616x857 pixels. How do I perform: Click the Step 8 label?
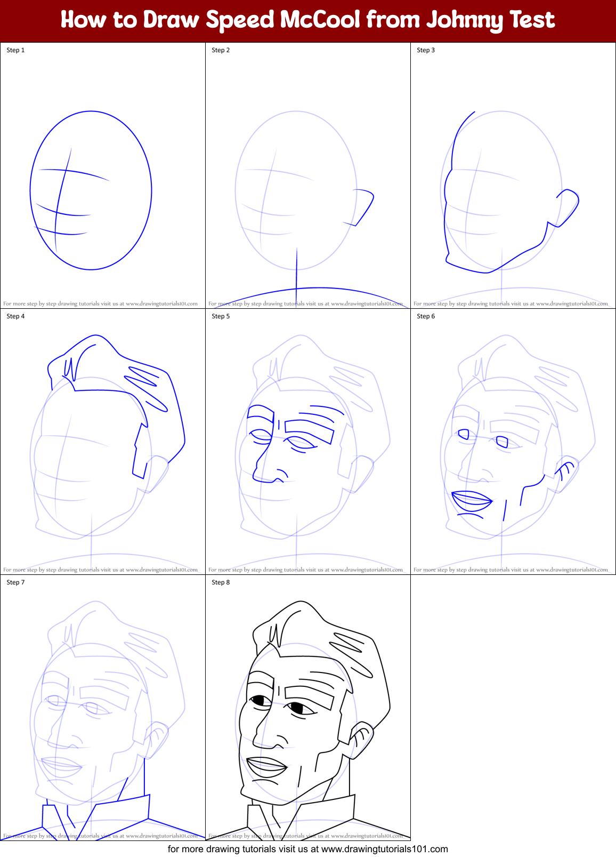point(221,582)
